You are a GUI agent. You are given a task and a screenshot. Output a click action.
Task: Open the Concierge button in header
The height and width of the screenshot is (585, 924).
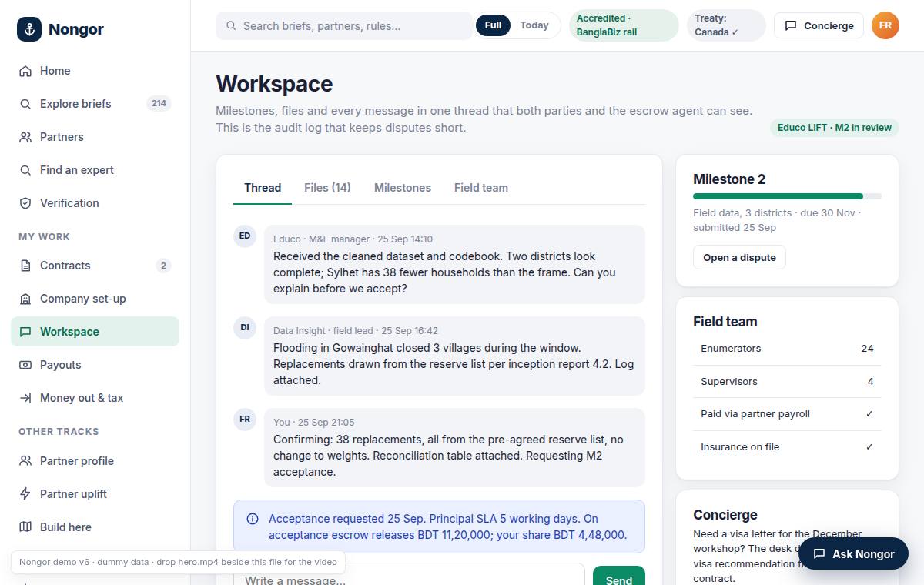coord(819,25)
